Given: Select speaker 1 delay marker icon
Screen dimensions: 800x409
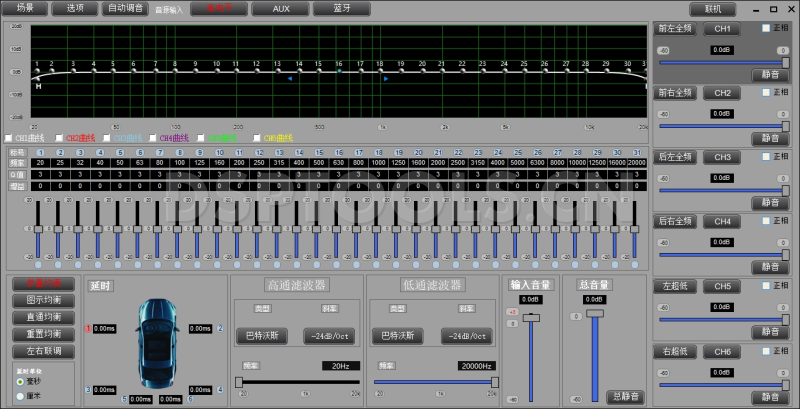Looking at the screenshot, I should [x=89, y=328].
